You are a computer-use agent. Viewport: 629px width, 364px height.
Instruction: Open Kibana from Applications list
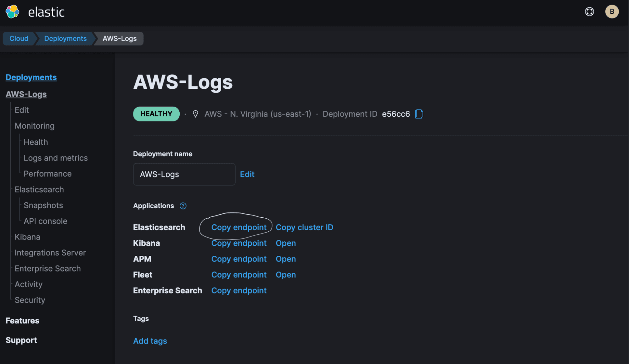286,243
